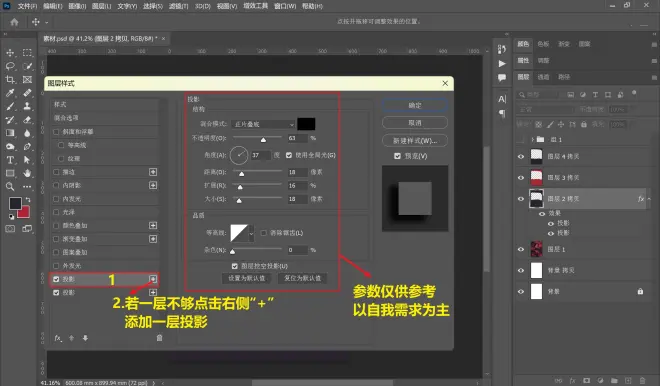This screenshot has width=660, height=386.
Task: Click 复位为默认值 button
Action: pos(302,278)
